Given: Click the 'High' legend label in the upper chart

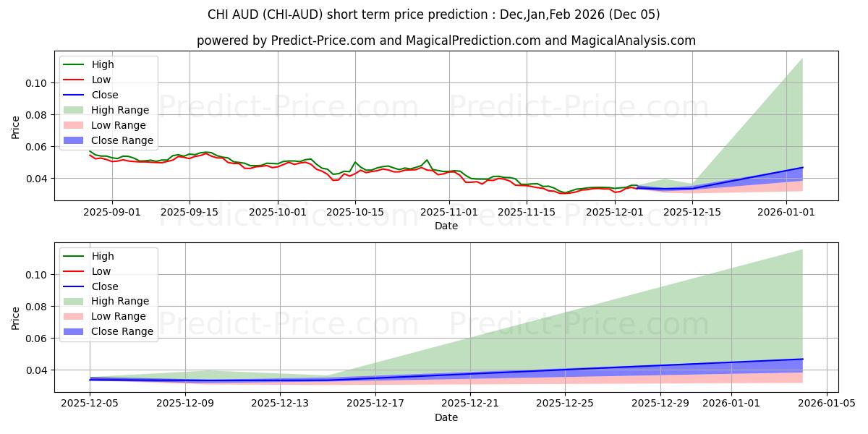Looking at the screenshot, I should point(103,64).
